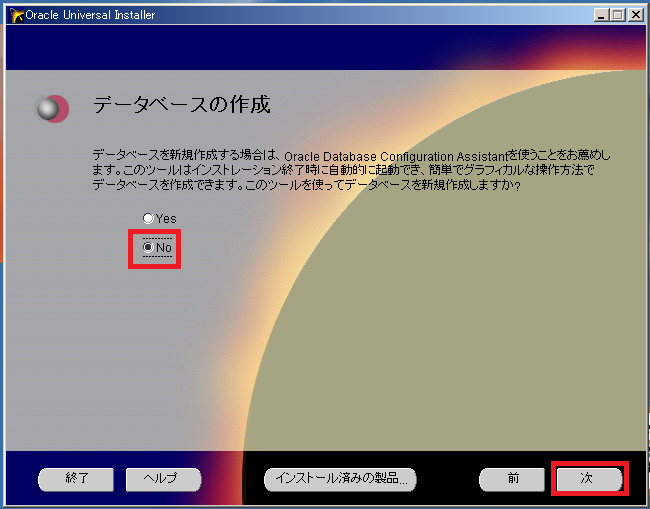This screenshot has height=509, width=650.
Task: Click the 次 (Next) button
Action: pyautogui.click(x=589, y=479)
